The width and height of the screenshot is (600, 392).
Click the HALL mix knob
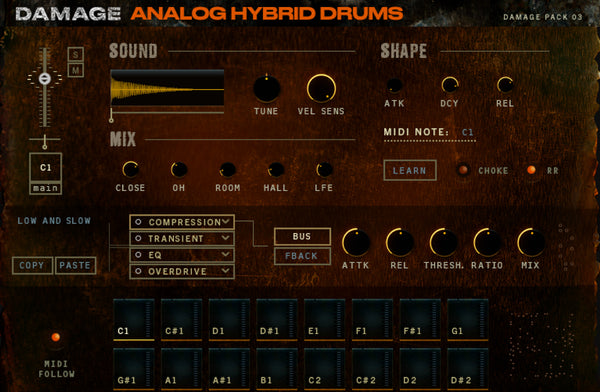tap(276, 170)
